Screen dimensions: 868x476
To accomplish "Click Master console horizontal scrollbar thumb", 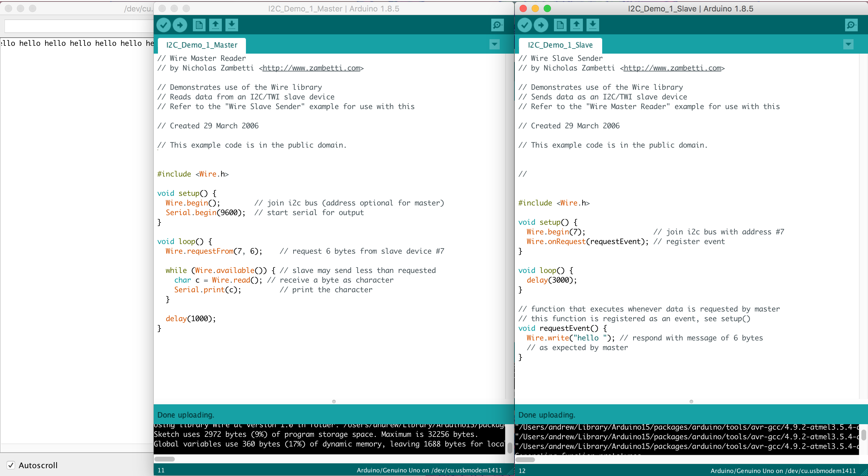I will point(165,459).
